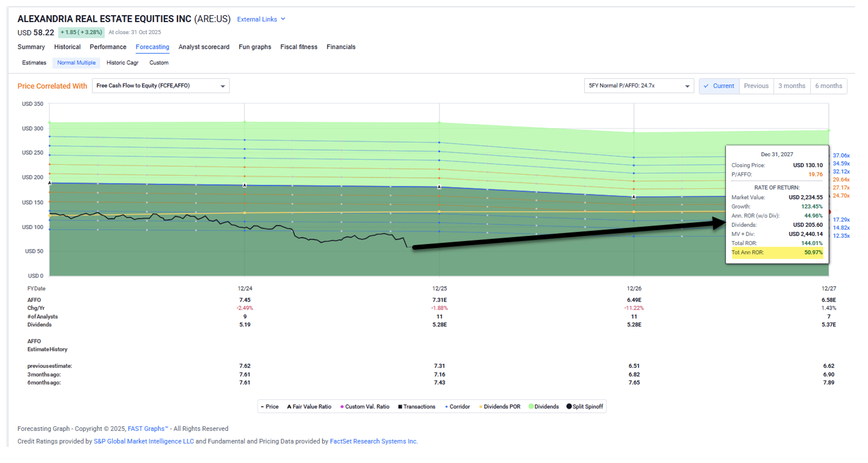Open the Analyst scorecard tab
Viewport: 868px width, 463px height.
click(x=204, y=47)
